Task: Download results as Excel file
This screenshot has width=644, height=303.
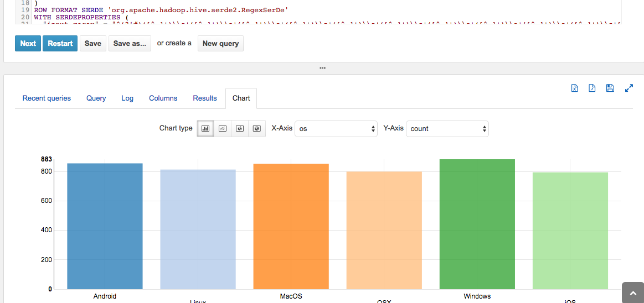Action: point(575,88)
